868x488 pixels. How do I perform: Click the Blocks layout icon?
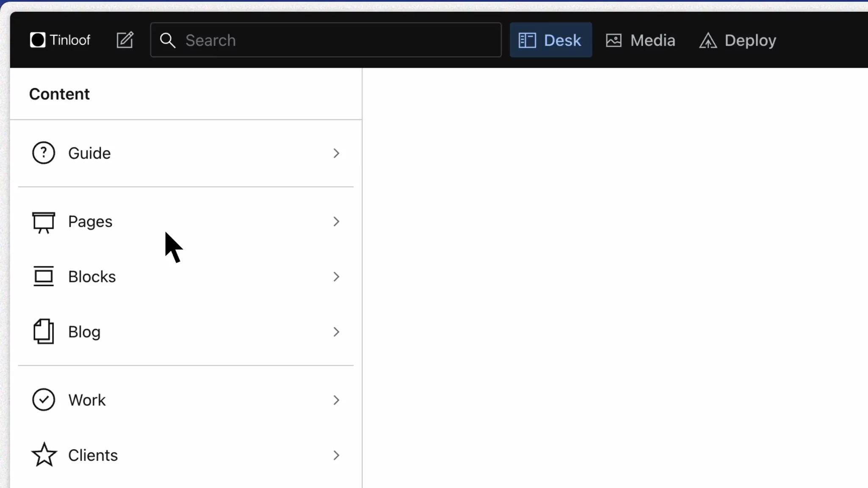click(x=44, y=276)
